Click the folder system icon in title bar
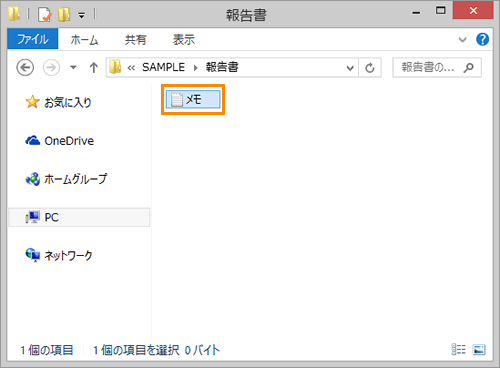This screenshot has height=368, width=500. 14,14
